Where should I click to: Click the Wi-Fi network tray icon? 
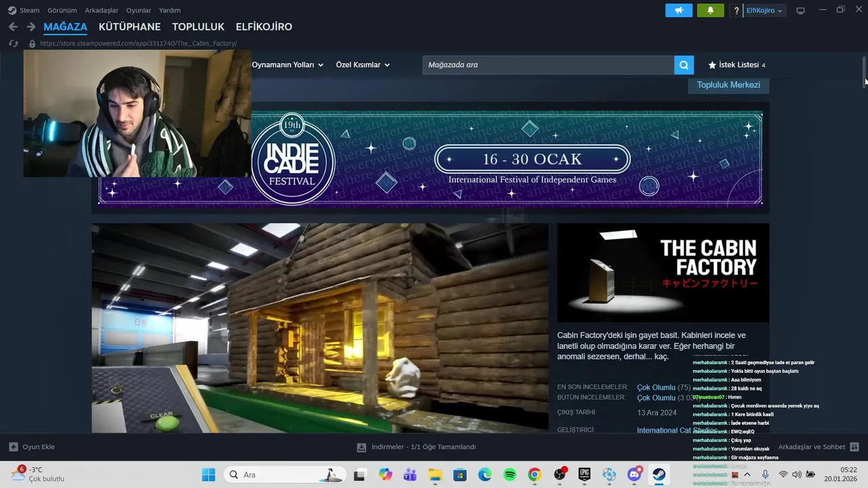pos(783,474)
